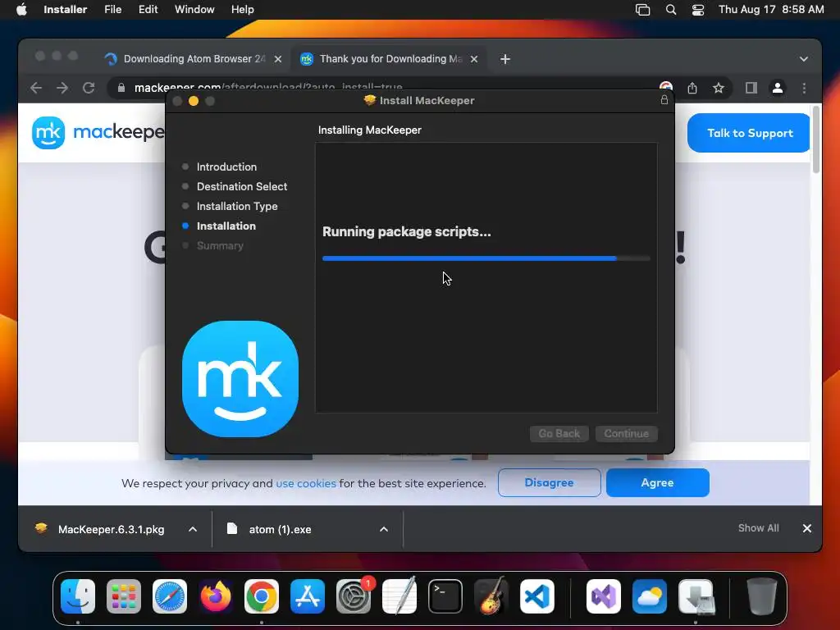The width and height of the screenshot is (840, 630).
Task: Launch Firefox from the dock
Action: (x=216, y=596)
